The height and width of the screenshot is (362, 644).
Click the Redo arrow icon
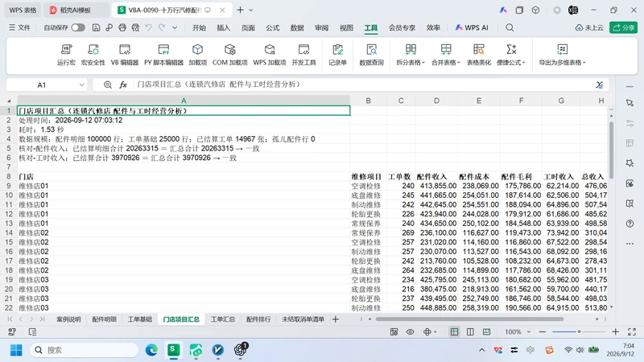162,27
